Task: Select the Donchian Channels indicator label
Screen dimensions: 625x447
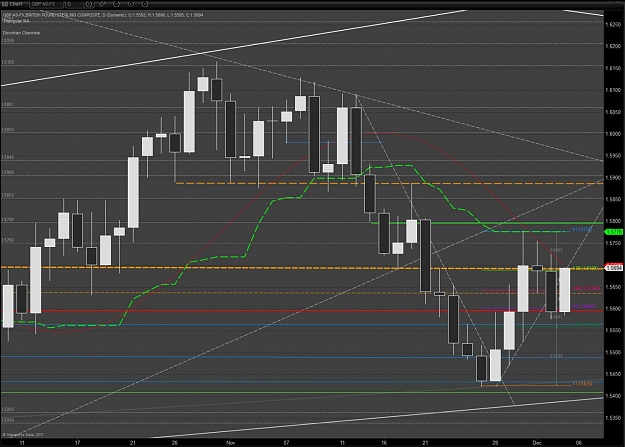Action: point(22,33)
